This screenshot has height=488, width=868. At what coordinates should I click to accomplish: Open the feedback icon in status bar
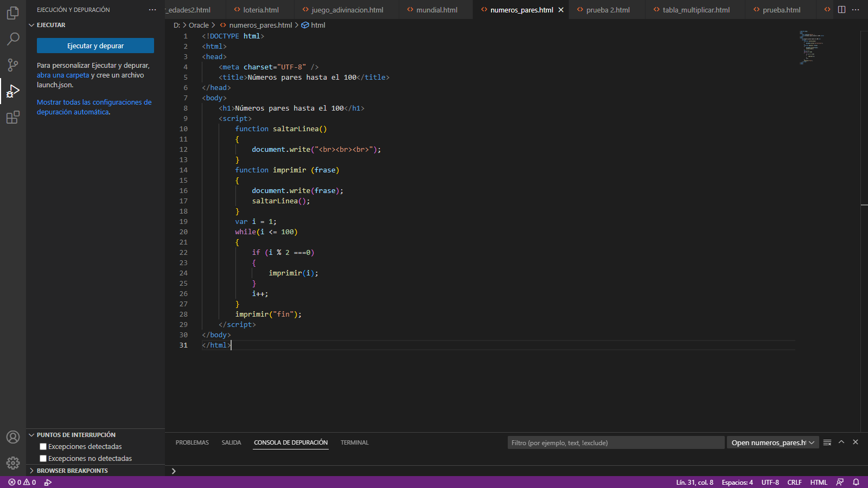pyautogui.click(x=840, y=482)
